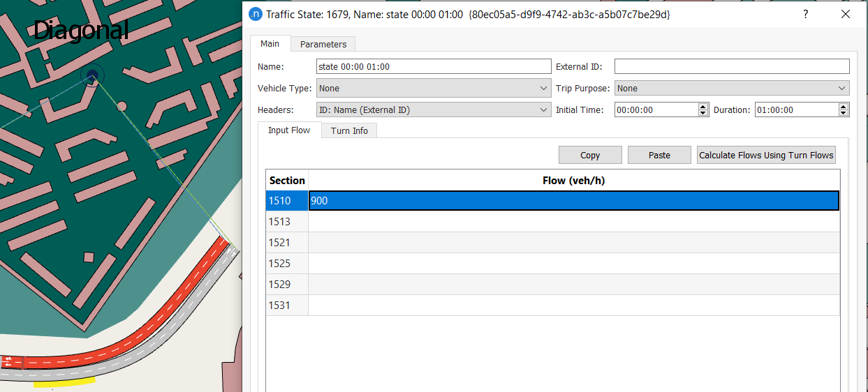Close the Traffic State dialog
Viewport: 868px width, 392px height.
(x=846, y=14)
